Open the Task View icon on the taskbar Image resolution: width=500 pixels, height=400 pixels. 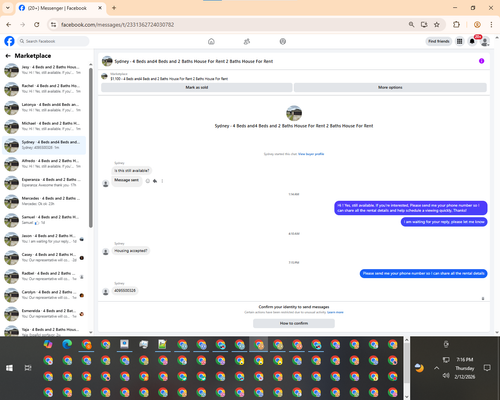28,368
